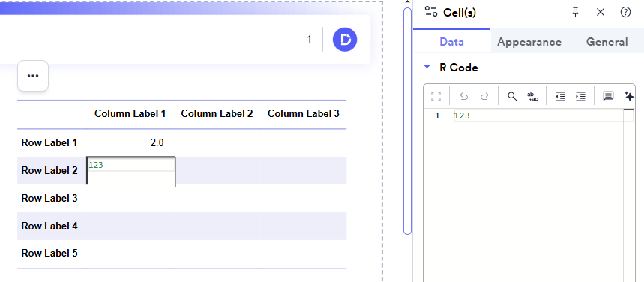Switch to the Appearance tab

click(x=529, y=41)
